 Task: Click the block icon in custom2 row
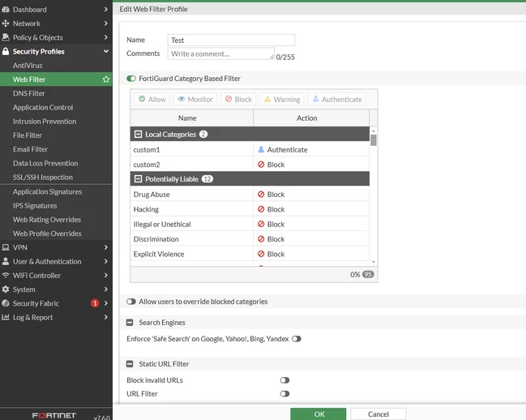pos(261,165)
